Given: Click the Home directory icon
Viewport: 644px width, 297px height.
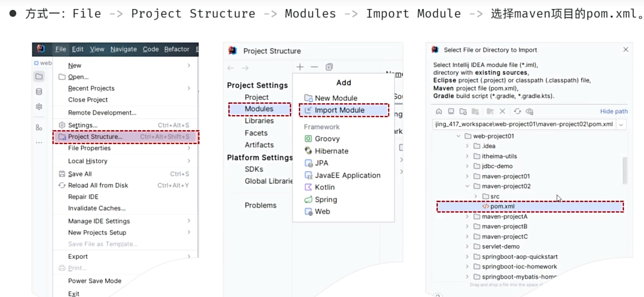Looking at the screenshot, I should 439,111.
